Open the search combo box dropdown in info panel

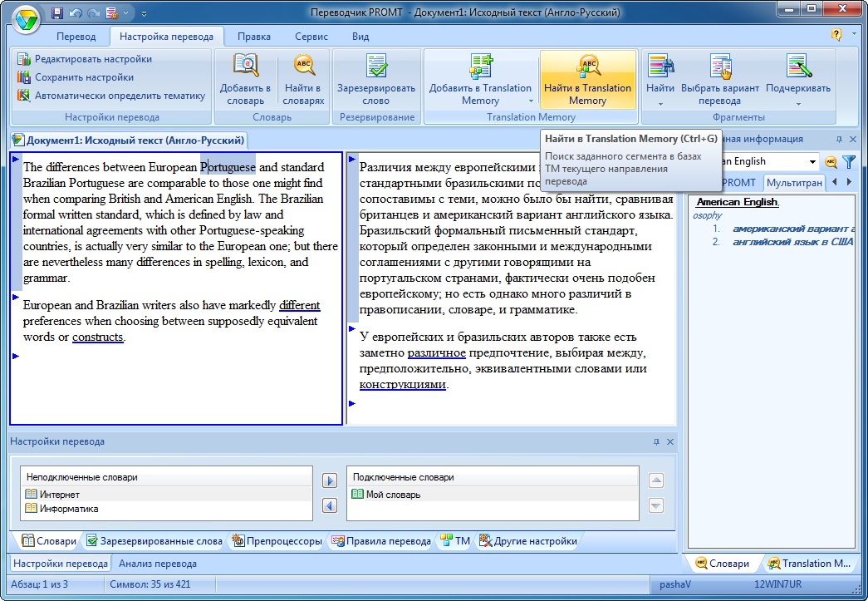(812, 162)
